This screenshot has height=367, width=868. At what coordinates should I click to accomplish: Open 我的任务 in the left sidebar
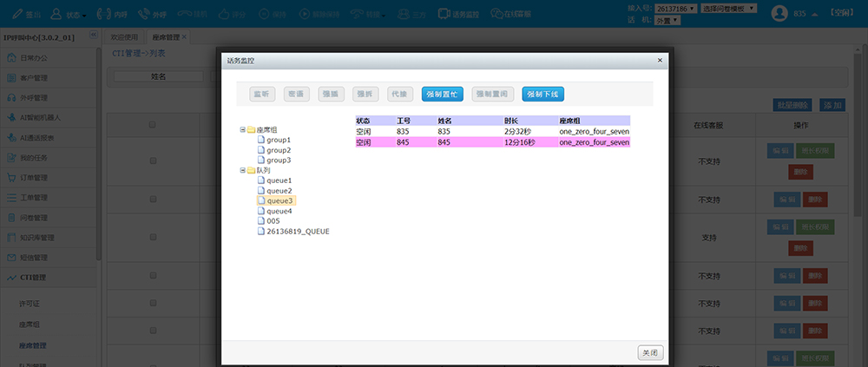[x=48, y=158]
